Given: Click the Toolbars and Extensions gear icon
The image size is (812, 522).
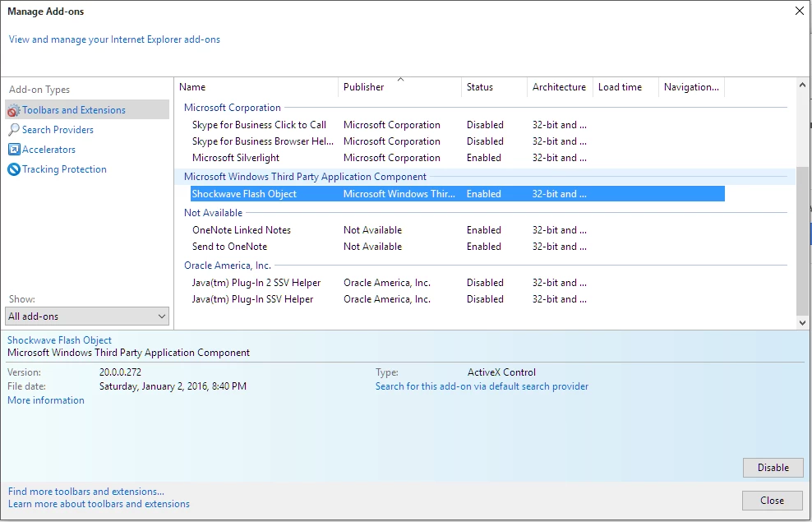Looking at the screenshot, I should click(14, 110).
